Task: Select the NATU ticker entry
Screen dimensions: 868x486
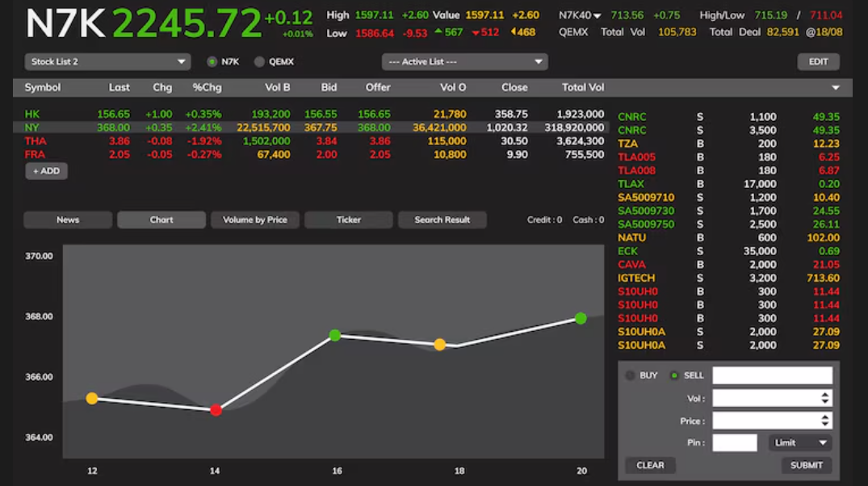Action: pyautogui.click(x=728, y=237)
